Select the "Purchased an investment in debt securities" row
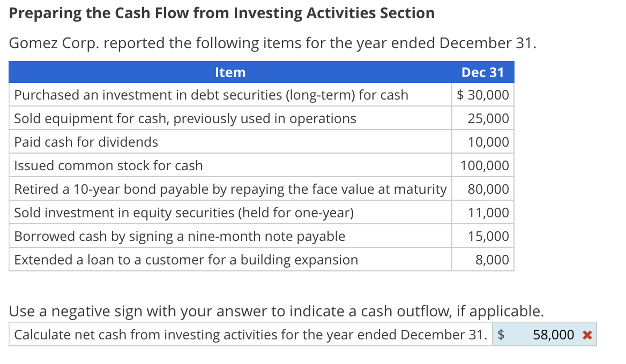Screen dimensions: 626x364 point(211,95)
